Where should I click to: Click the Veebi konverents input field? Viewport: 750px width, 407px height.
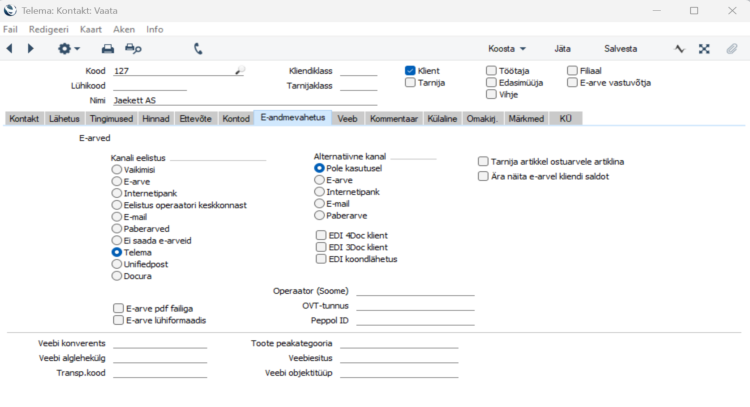[x=160, y=343]
